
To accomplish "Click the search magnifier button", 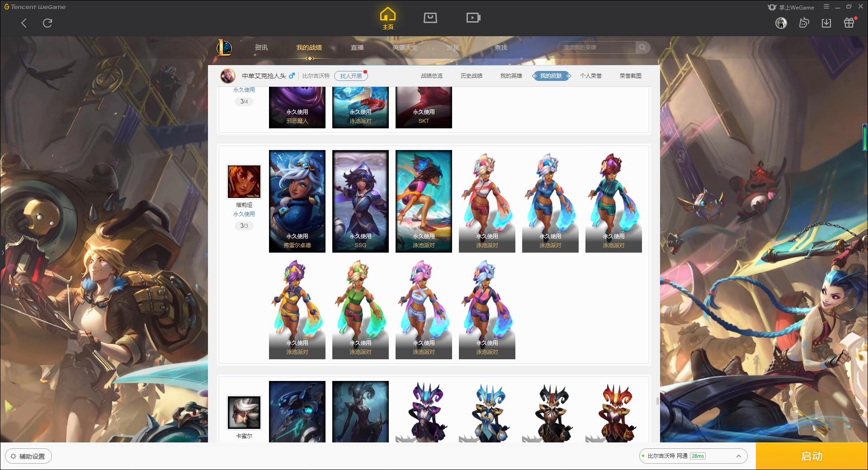I will [x=642, y=47].
